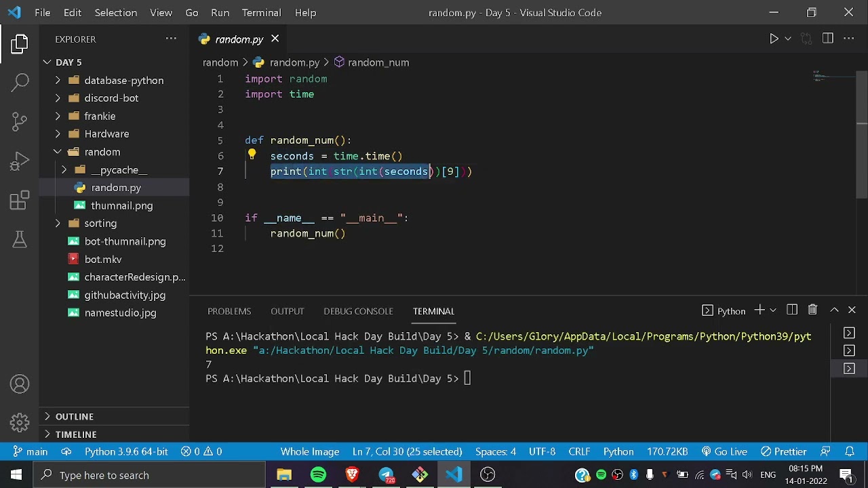Image resolution: width=868 pixels, height=488 pixels.
Task: Close the random.py editor tab
Action: [275, 39]
